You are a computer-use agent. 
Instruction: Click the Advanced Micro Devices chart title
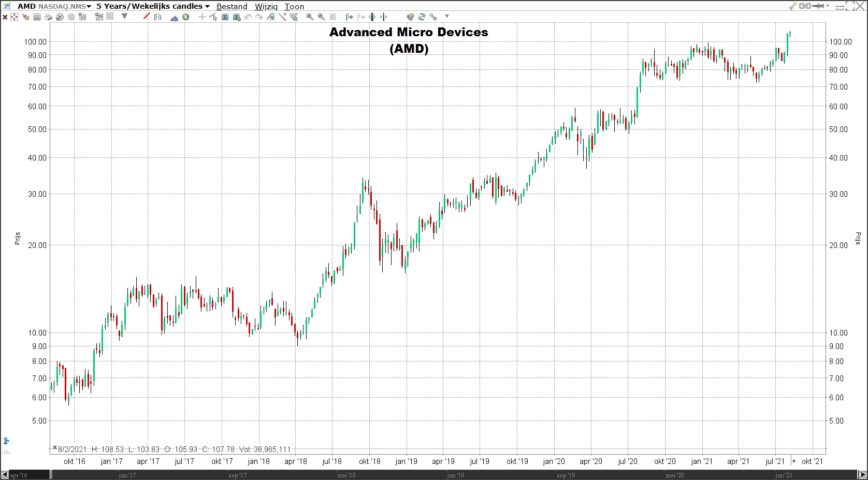tap(409, 40)
